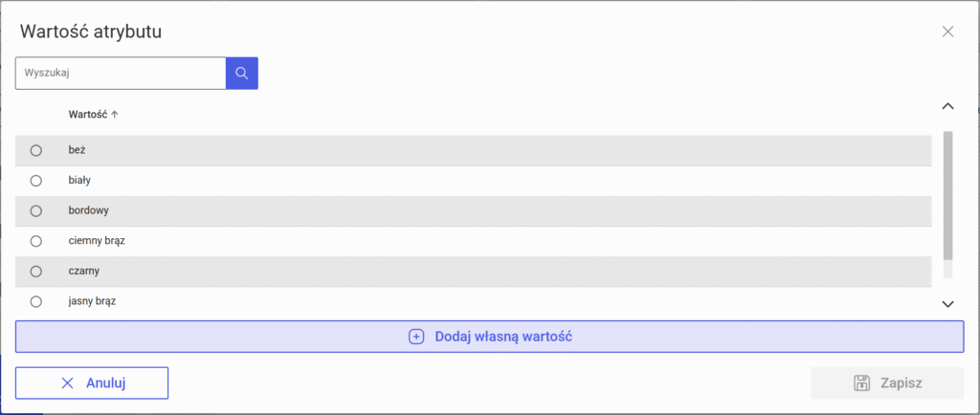Select the beż radio button
980x415 pixels.
tap(36, 150)
